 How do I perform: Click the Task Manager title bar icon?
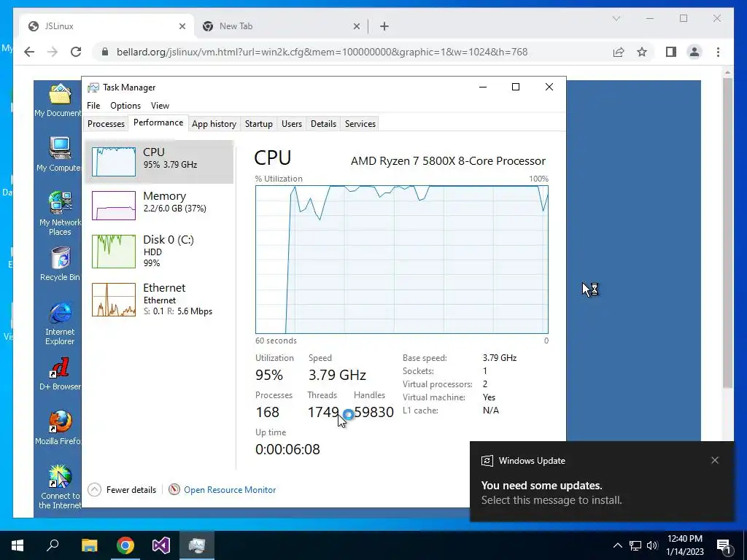(x=93, y=87)
